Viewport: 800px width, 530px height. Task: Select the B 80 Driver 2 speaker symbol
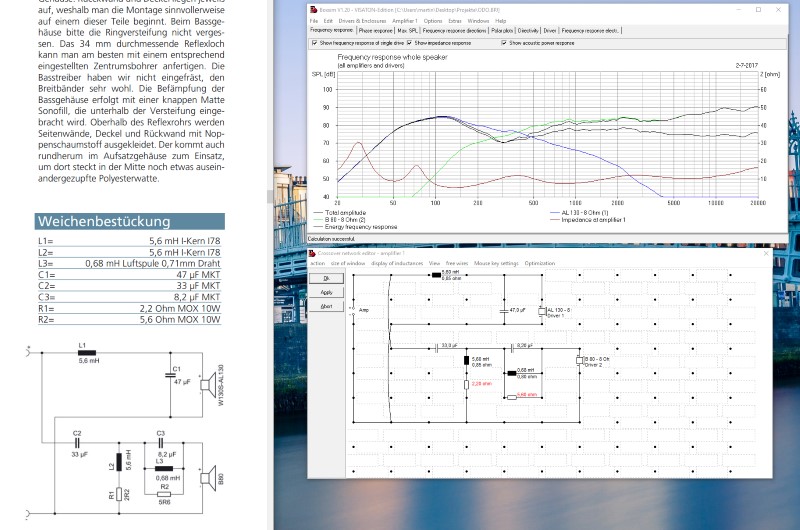pyautogui.click(x=579, y=360)
